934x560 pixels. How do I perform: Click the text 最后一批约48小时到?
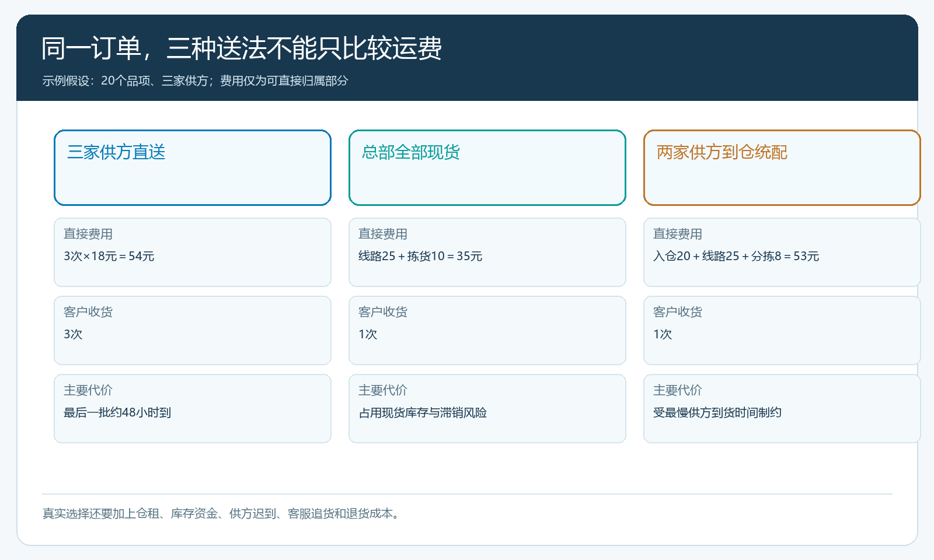click(x=117, y=412)
